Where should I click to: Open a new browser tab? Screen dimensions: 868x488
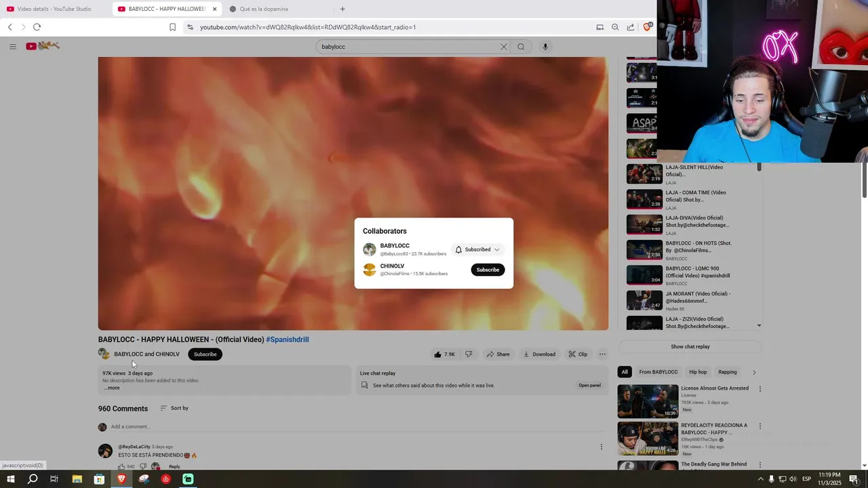pyautogui.click(x=342, y=9)
